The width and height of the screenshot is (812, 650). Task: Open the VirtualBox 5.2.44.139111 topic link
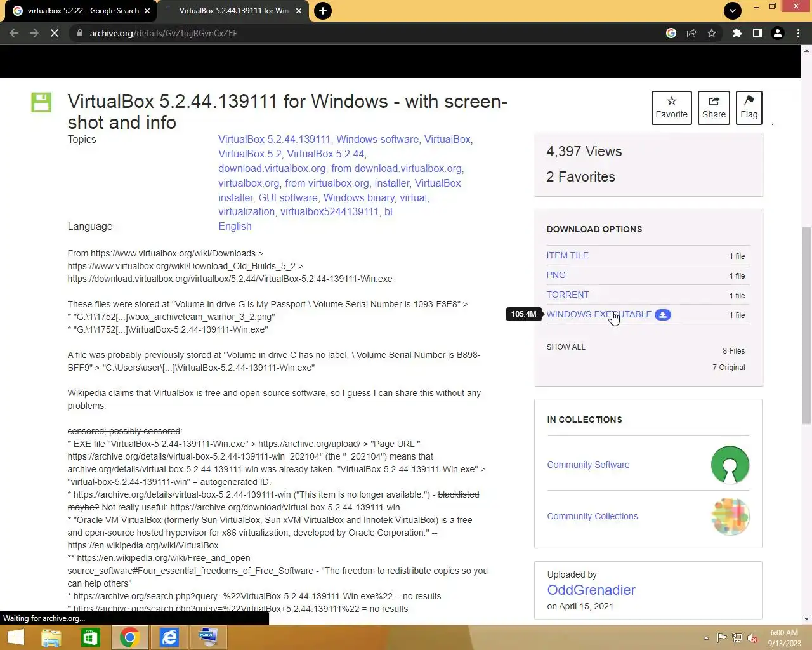click(x=275, y=139)
